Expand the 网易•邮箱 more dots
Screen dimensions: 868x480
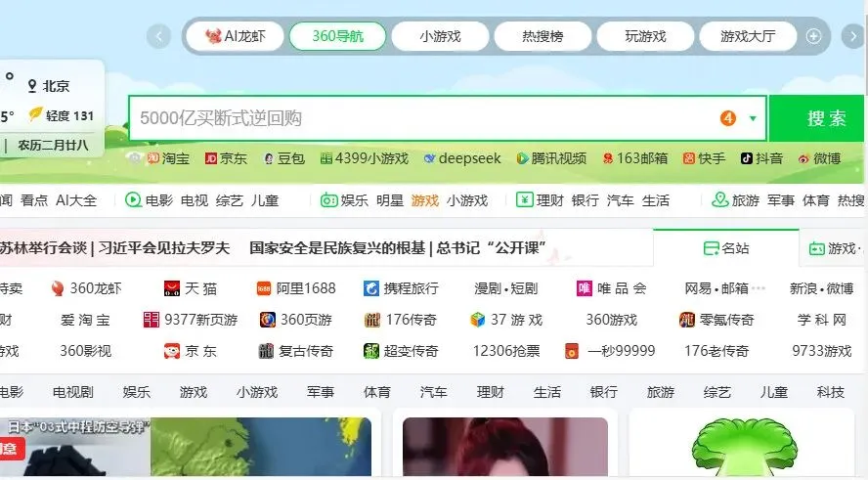coord(759,287)
